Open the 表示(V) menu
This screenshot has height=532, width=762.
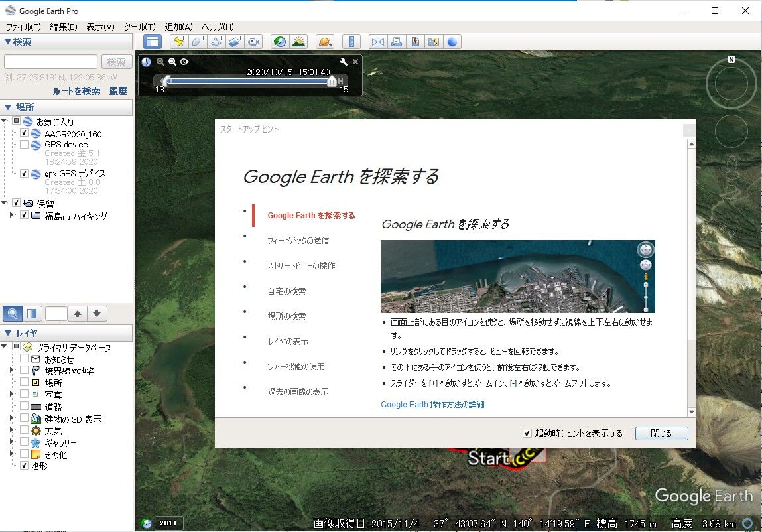(x=100, y=27)
